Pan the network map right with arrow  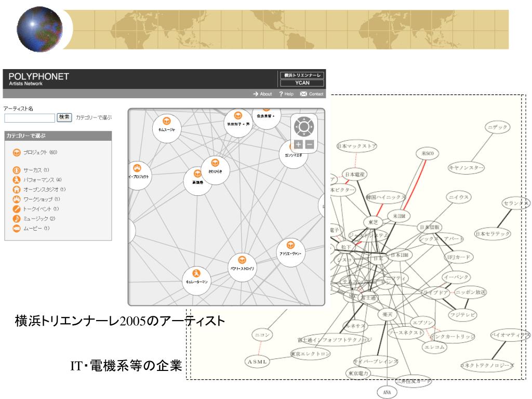(x=312, y=127)
